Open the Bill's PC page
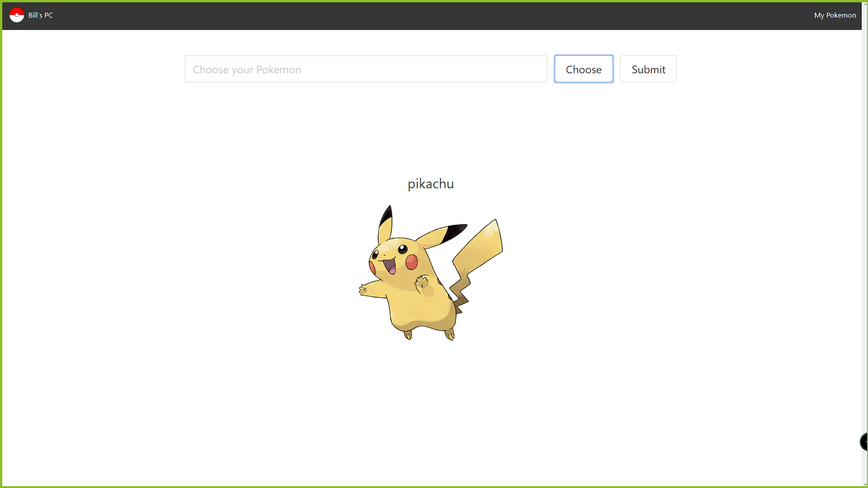 (x=40, y=15)
